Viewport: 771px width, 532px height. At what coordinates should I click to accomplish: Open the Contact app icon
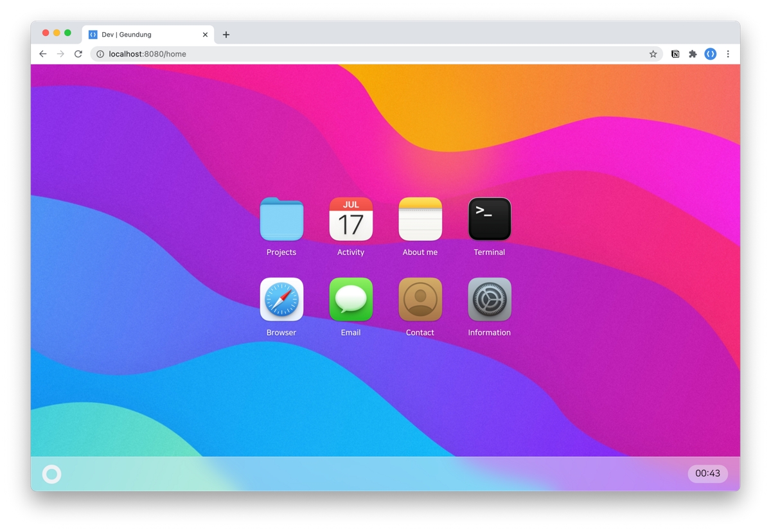[x=420, y=299]
